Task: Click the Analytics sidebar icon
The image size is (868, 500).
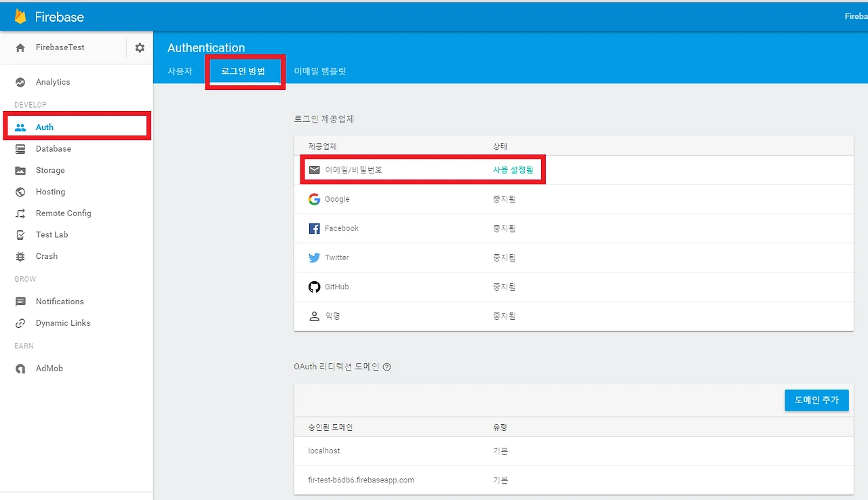Action: pos(20,82)
